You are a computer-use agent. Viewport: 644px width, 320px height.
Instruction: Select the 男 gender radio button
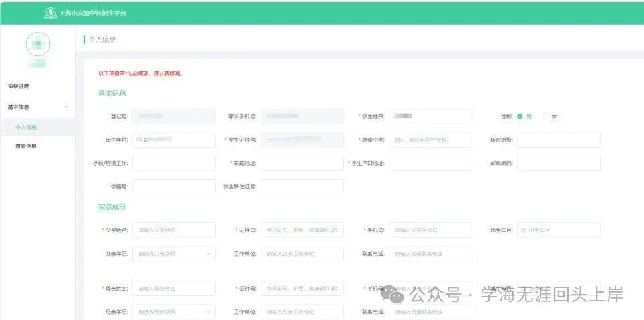click(520, 116)
